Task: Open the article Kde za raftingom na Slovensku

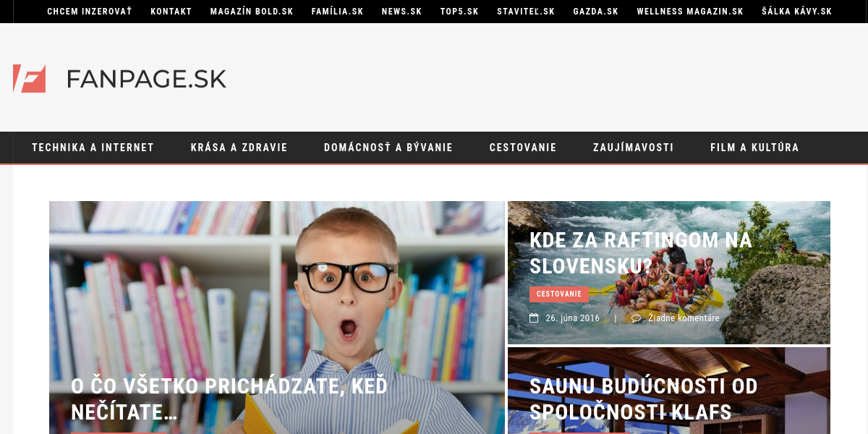Action: (641, 252)
